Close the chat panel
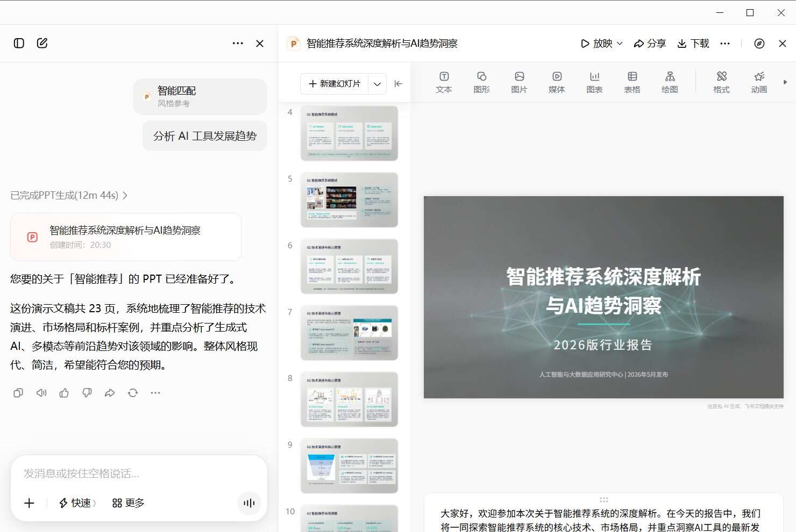 point(260,44)
